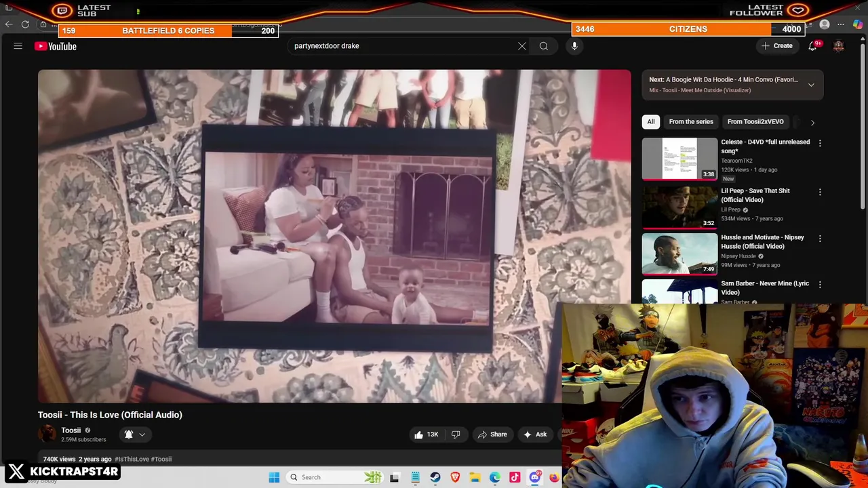This screenshot has width=868, height=488.
Task: Visit the TearoomTK2 channel link
Action: pyautogui.click(x=736, y=161)
